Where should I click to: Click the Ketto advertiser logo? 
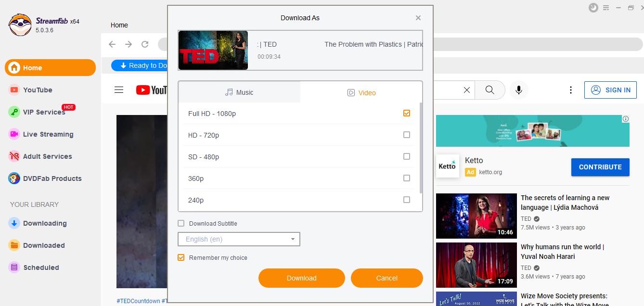click(x=448, y=166)
